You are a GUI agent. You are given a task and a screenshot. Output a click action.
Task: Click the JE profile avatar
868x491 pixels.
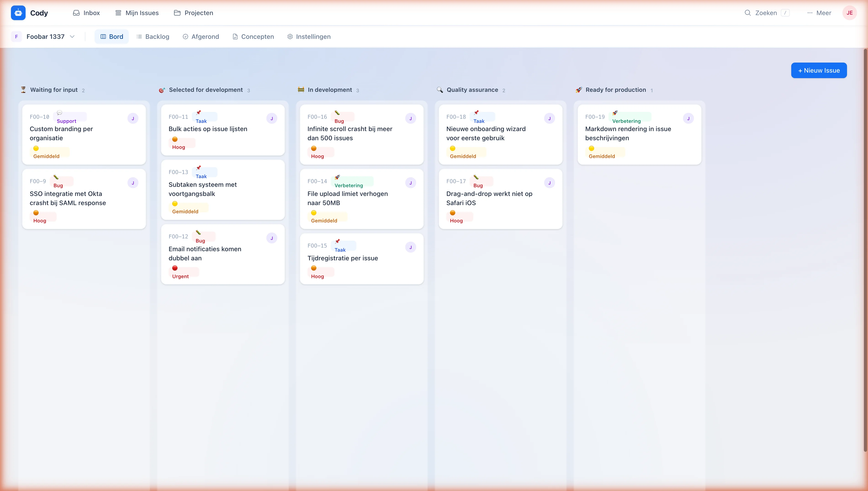point(850,13)
